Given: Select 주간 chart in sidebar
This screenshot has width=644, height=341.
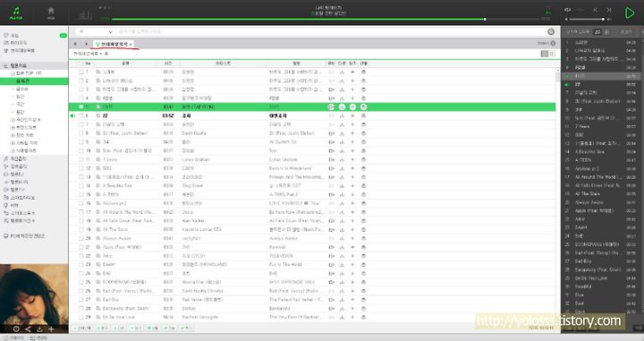Looking at the screenshot, I should pos(20,105).
